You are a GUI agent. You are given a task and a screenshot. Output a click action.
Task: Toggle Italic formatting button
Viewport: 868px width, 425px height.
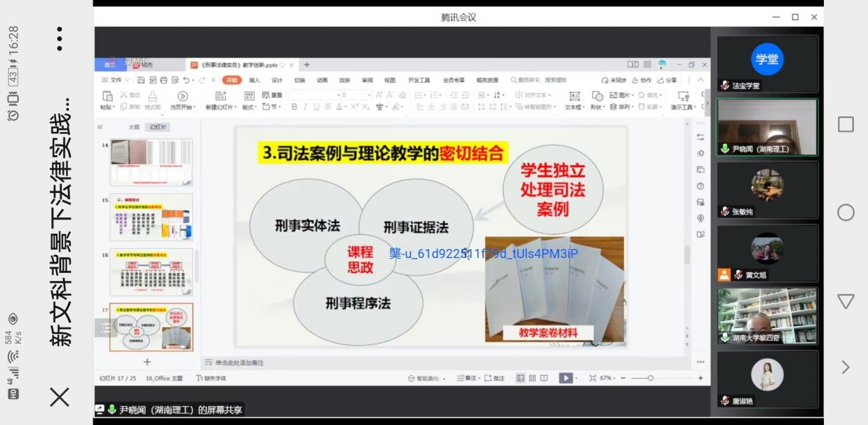[x=306, y=107]
